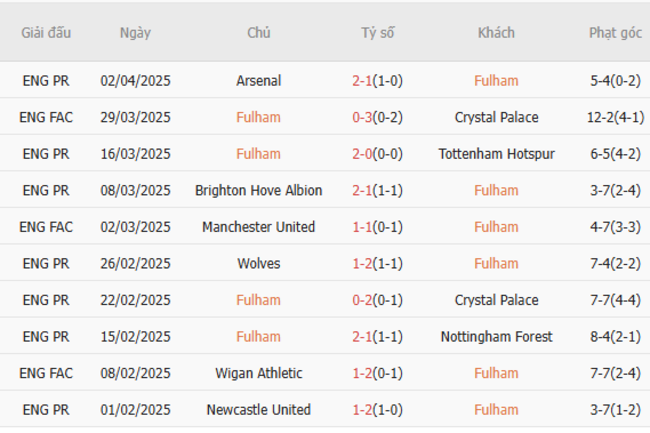Image resolution: width=650 pixels, height=433 pixels.
Task: Open the Wolves team link
Action: click(x=259, y=264)
